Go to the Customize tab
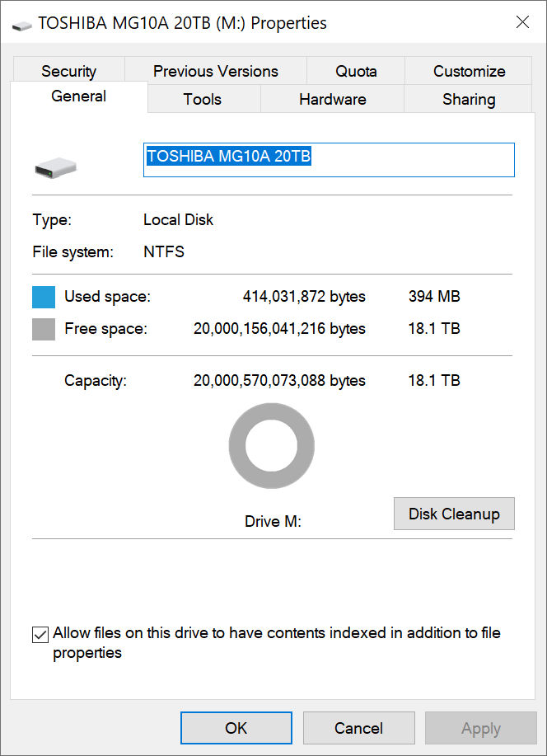Image resolution: width=547 pixels, height=756 pixels. (x=469, y=71)
